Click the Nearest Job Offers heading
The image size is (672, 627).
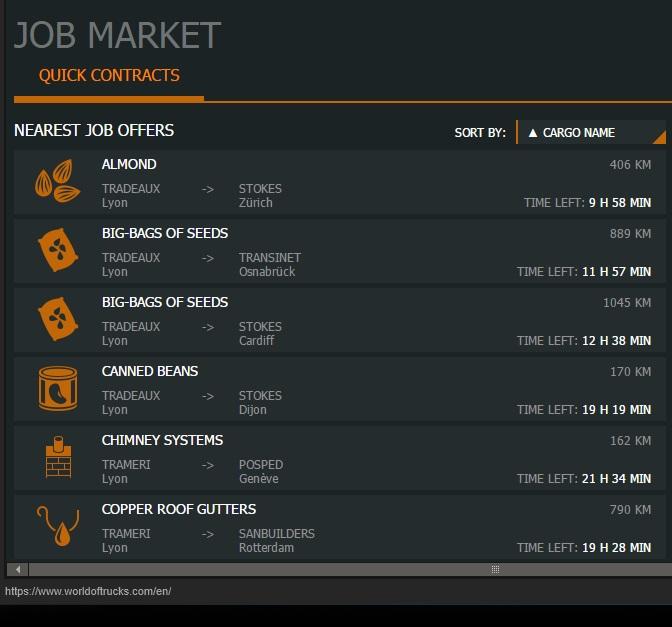click(x=94, y=131)
